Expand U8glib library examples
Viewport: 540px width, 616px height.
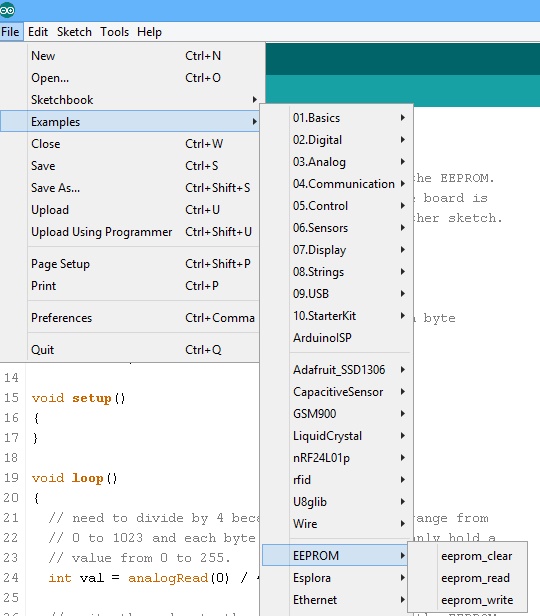click(x=337, y=502)
